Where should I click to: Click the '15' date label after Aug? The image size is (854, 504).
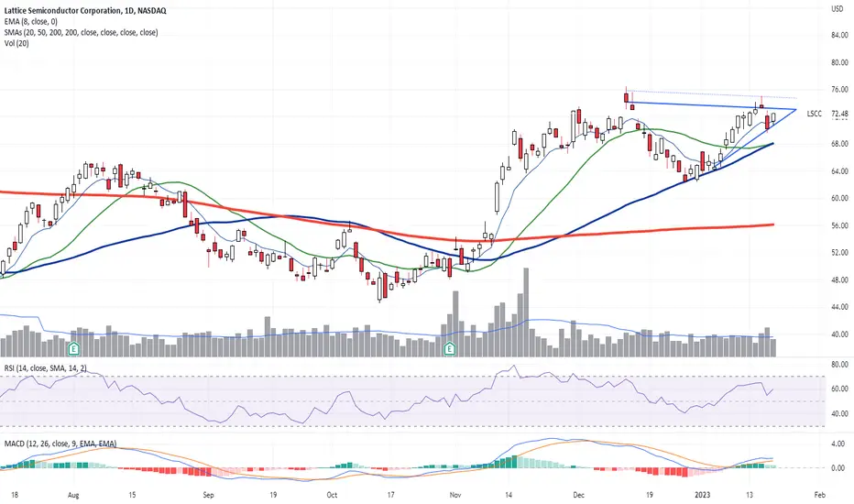(132, 495)
